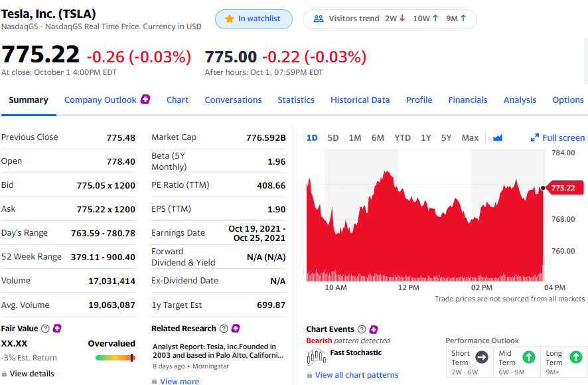
Task: Select the 5Y chart range
Action: [446, 137]
